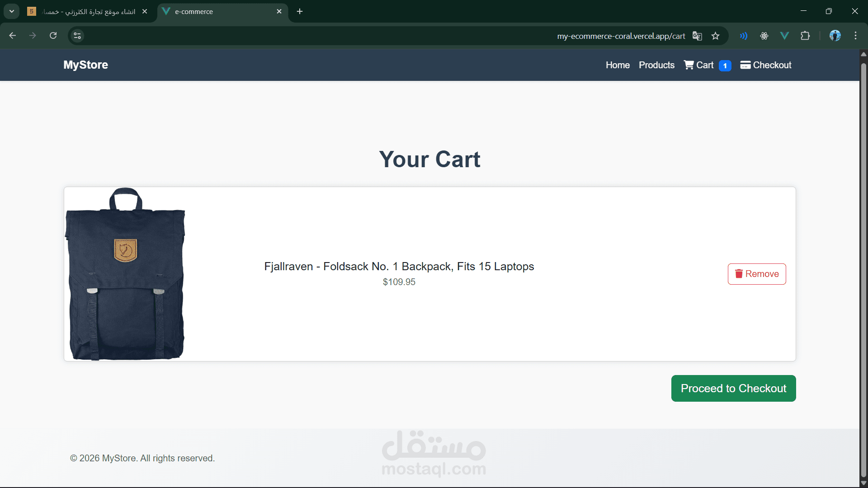Click the Proceed to Checkout button
Image resolution: width=868 pixels, height=488 pixels.
coord(733,389)
